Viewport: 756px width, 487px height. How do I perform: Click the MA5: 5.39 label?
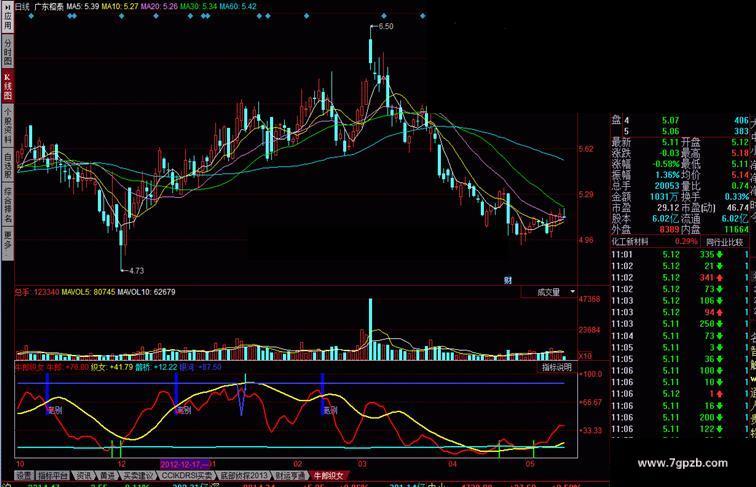pyautogui.click(x=82, y=7)
